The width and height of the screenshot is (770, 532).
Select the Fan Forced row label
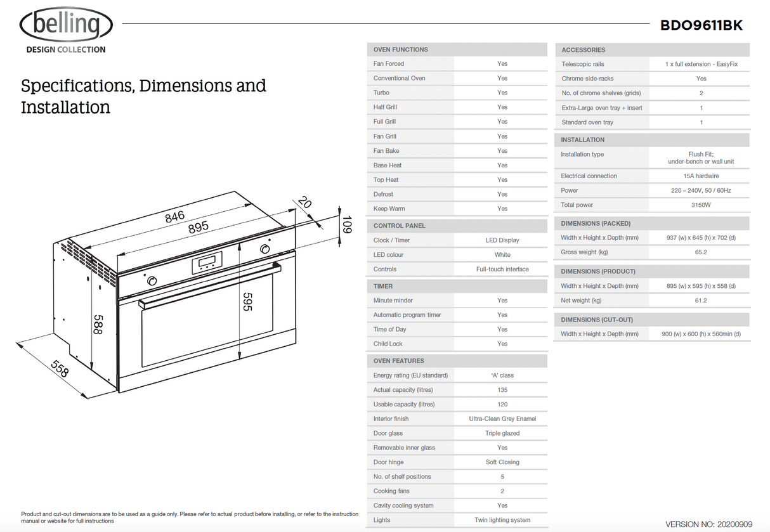[389, 63]
